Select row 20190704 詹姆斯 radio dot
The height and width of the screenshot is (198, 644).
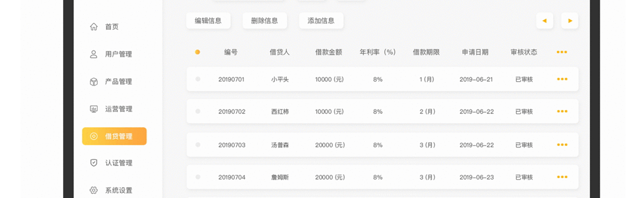198,177
